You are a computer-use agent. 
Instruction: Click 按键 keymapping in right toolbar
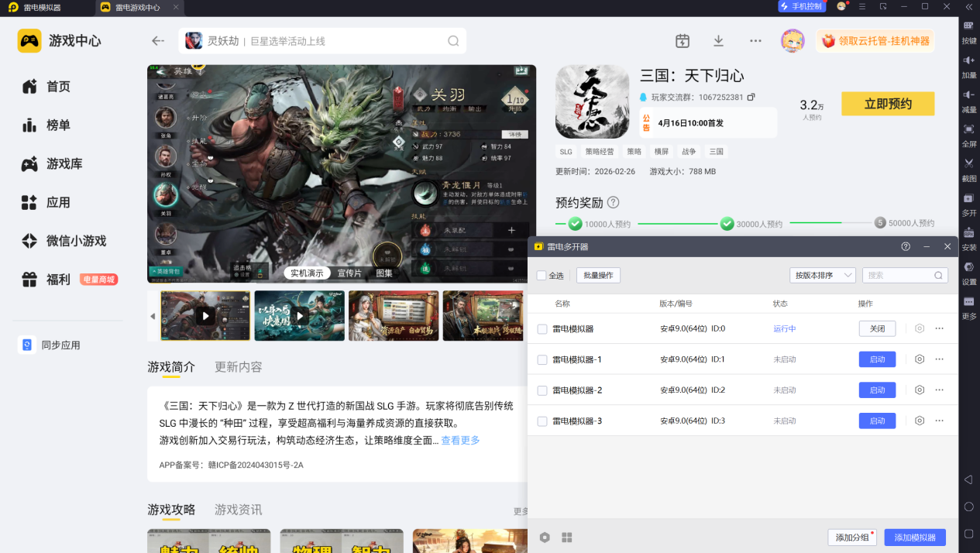[969, 33]
